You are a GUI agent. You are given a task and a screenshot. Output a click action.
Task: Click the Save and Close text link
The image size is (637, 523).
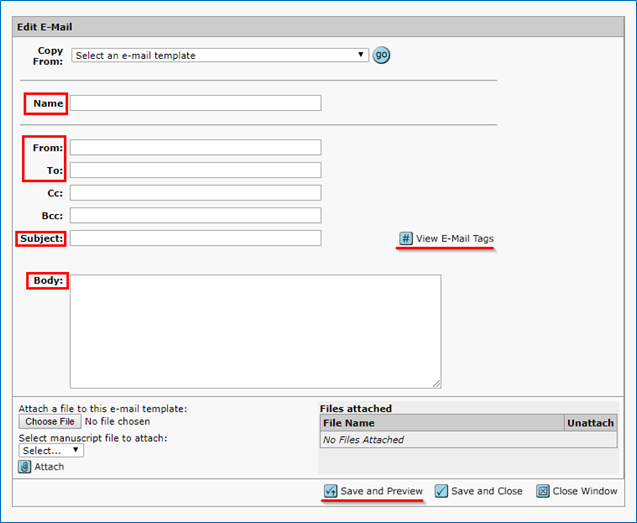(486, 491)
